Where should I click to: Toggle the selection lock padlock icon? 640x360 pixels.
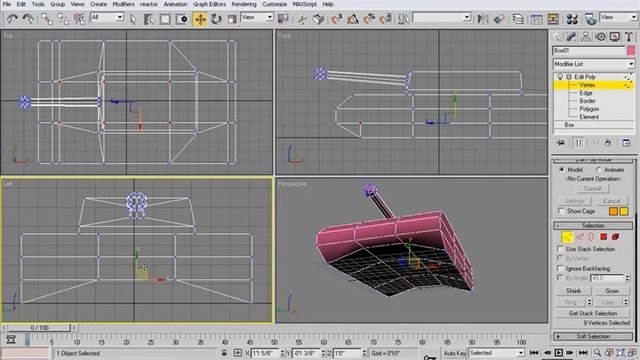(224, 353)
